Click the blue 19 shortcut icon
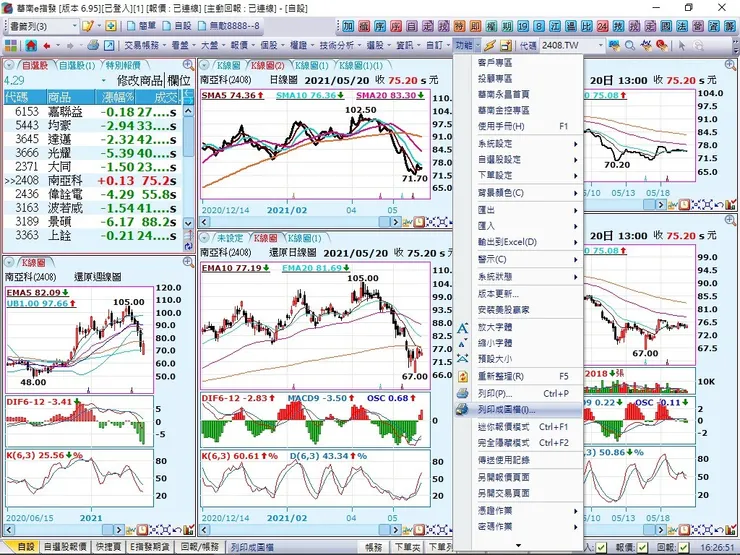Screen dimensions: 740x555 (x=523, y=26)
